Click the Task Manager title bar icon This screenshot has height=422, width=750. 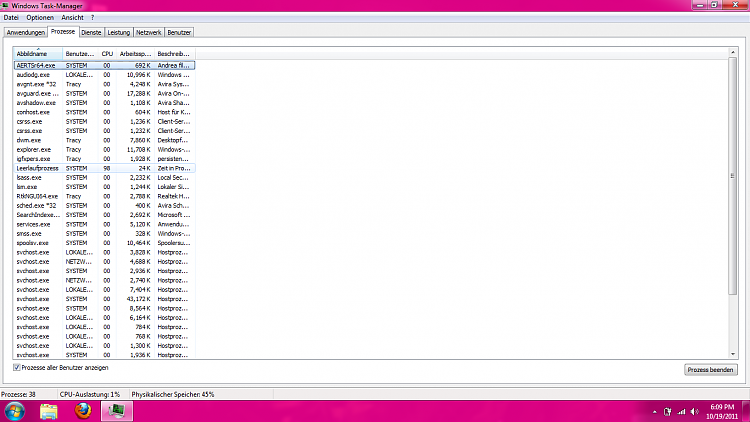5,6
